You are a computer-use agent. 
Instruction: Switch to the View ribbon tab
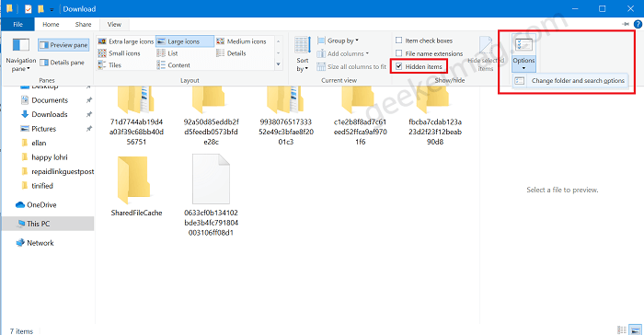tap(115, 24)
